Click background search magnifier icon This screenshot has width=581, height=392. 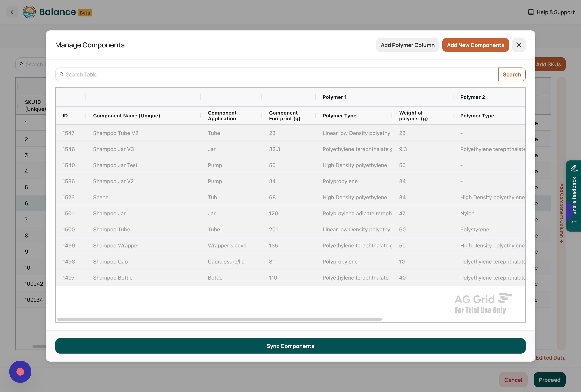point(21,64)
